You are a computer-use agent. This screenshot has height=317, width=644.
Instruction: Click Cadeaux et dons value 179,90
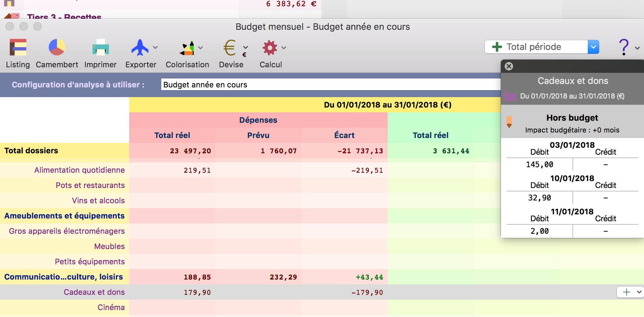pos(197,292)
